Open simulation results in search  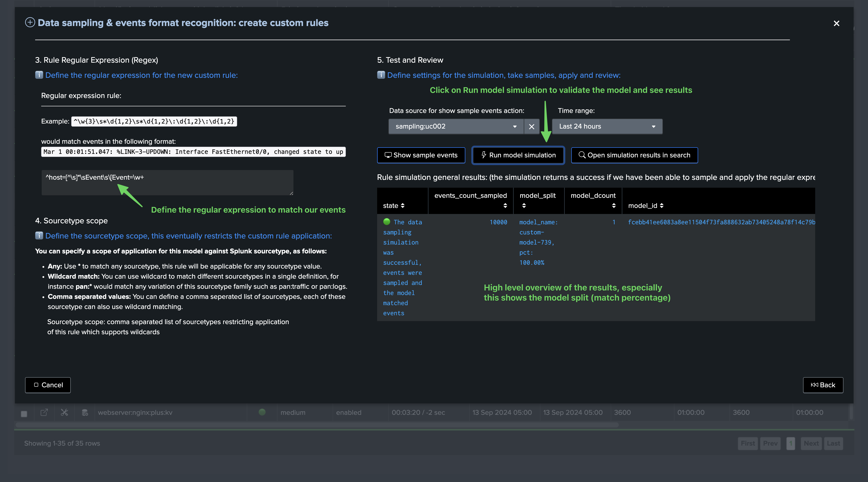[634, 155]
